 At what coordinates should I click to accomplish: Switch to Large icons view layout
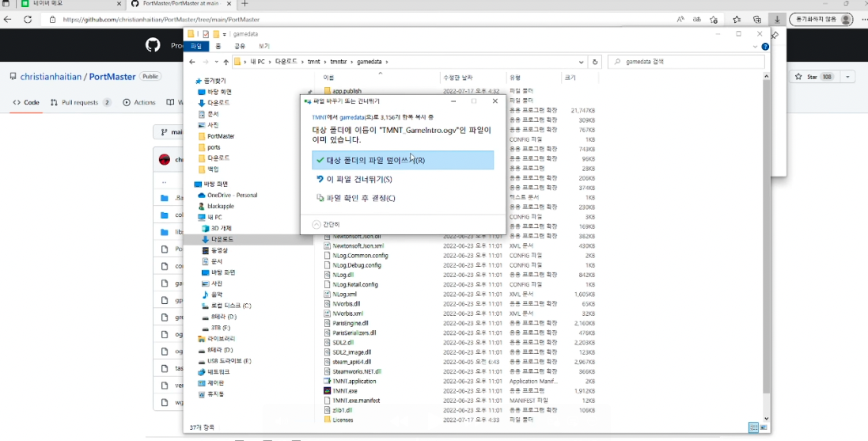[764, 428]
